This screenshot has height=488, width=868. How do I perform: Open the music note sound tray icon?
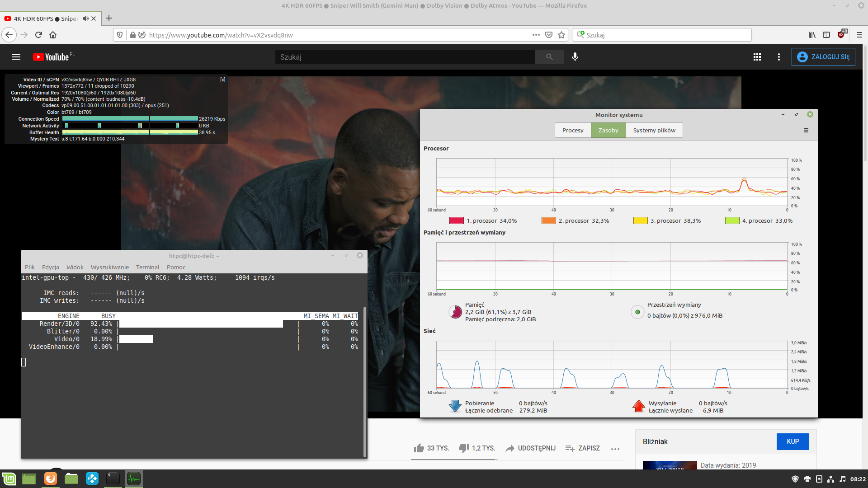842,479
